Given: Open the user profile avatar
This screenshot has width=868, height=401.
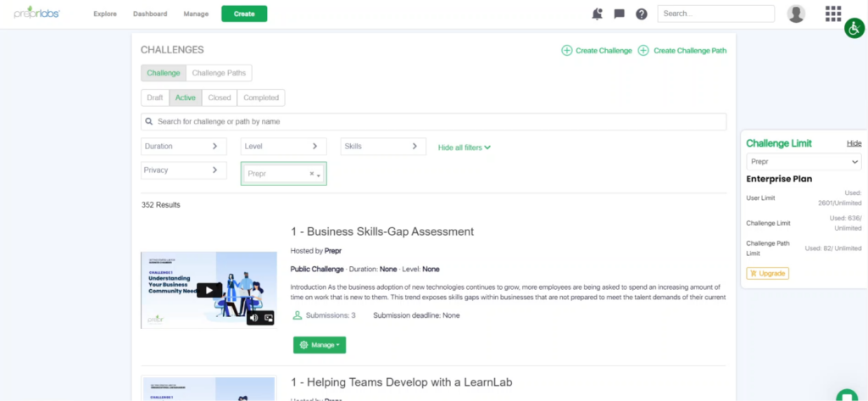Looking at the screenshot, I should [796, 14].
